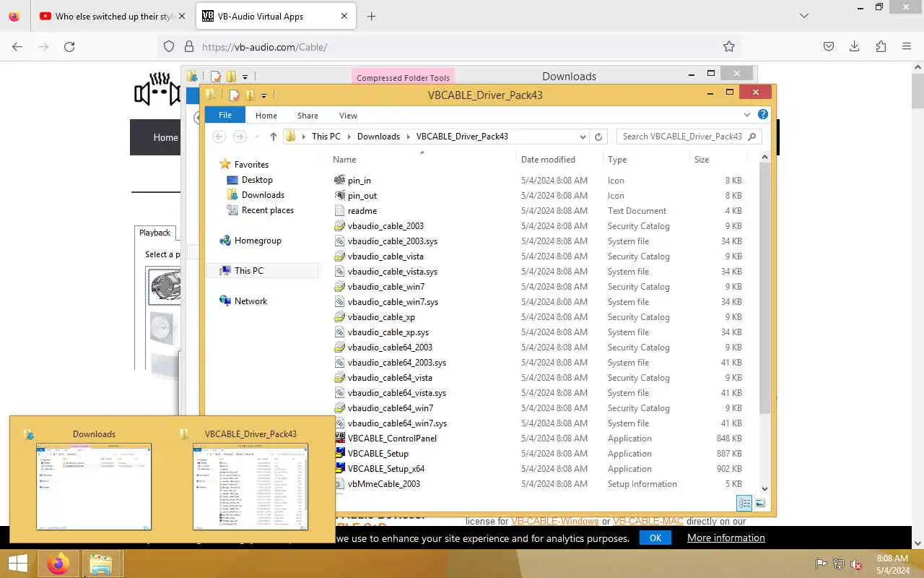This screenshot has width=924, height=578.
Task: Switch to large icons view layout
Action: pos(760,503)
